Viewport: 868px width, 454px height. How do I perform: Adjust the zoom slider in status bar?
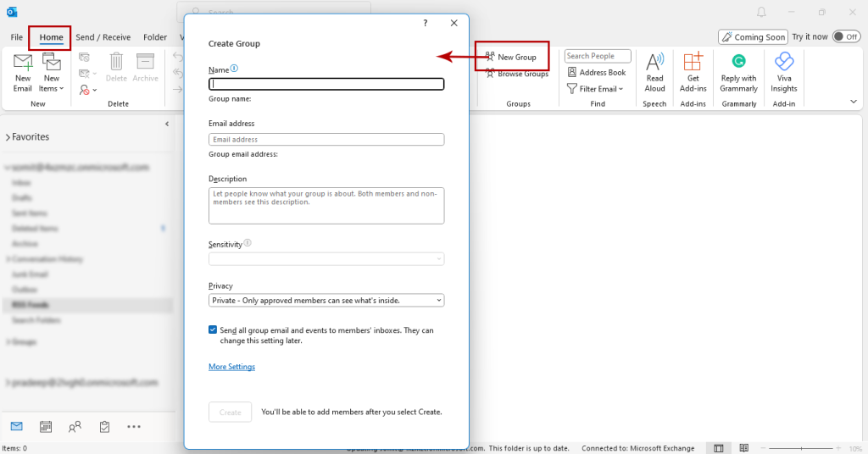tap(801, 448)
